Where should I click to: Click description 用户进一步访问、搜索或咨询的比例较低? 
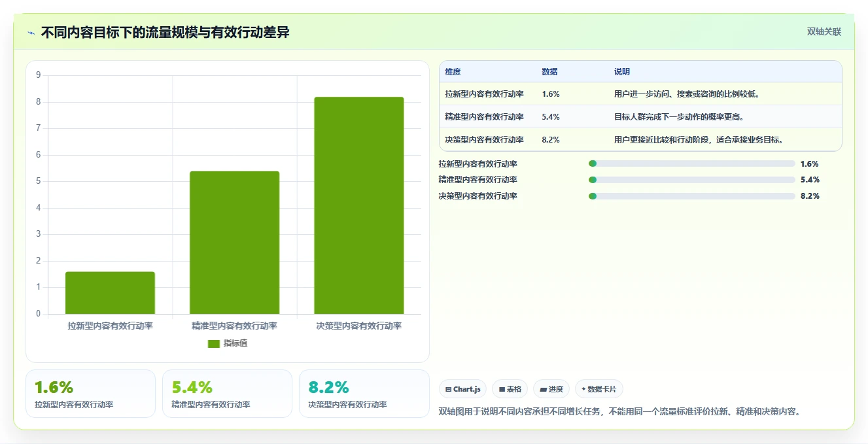(687, 94)
